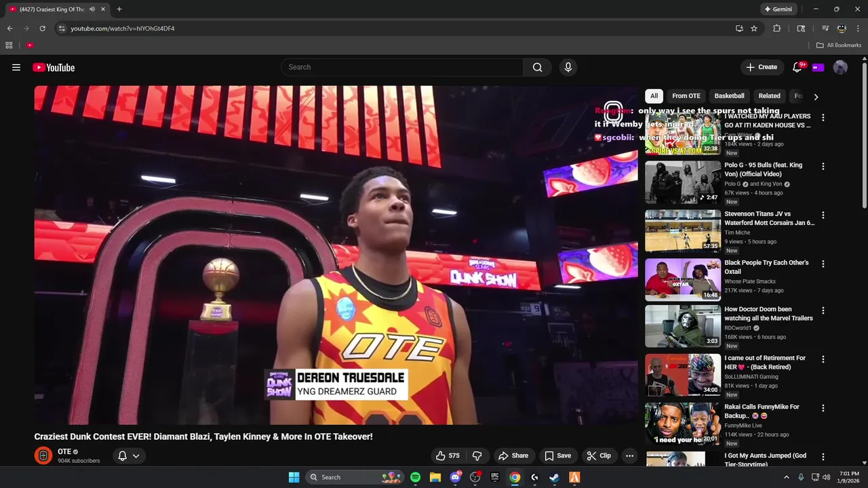The image size is (868, 488).
Task: Open OTE channel name link
Action: [64, 451]
